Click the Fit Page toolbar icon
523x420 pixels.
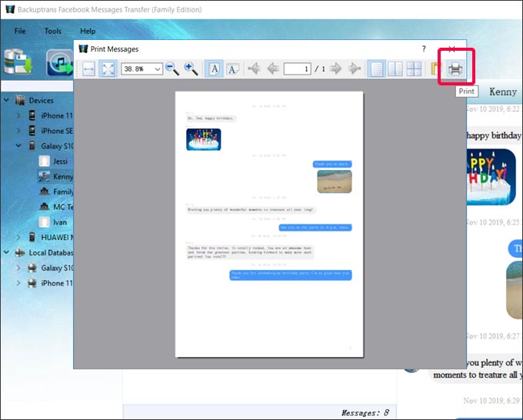(108, 69)
